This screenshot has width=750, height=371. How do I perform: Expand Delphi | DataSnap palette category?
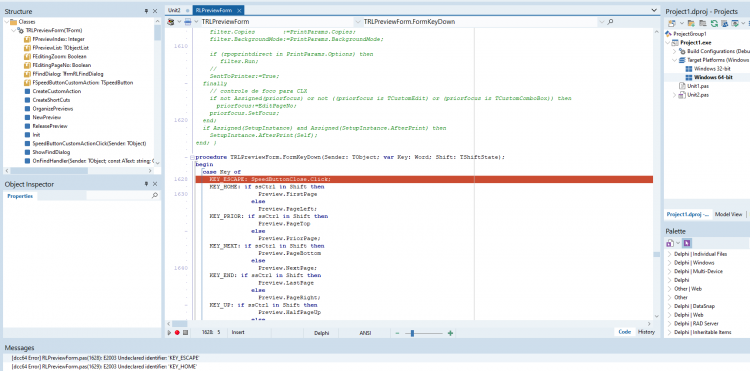coord(670,306)
